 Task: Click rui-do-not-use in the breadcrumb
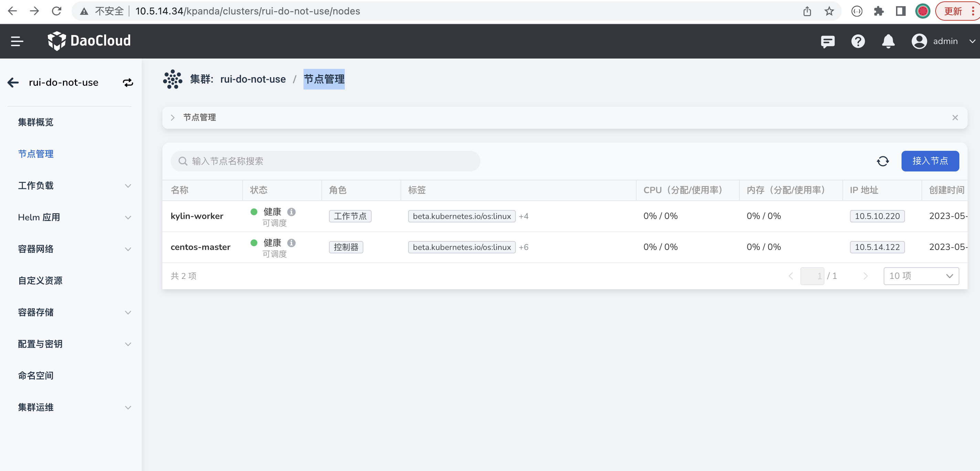(253, 79)
